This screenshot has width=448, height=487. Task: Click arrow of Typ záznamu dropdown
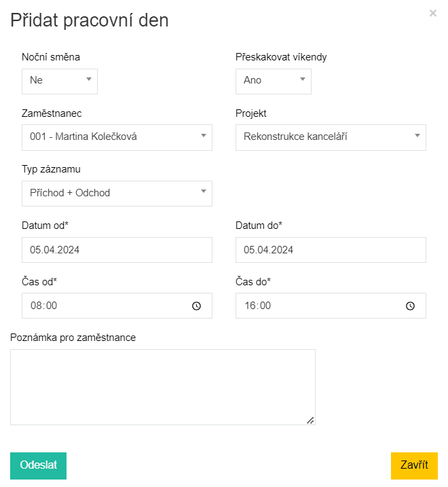pyautogui.click(x=204, y=192)
